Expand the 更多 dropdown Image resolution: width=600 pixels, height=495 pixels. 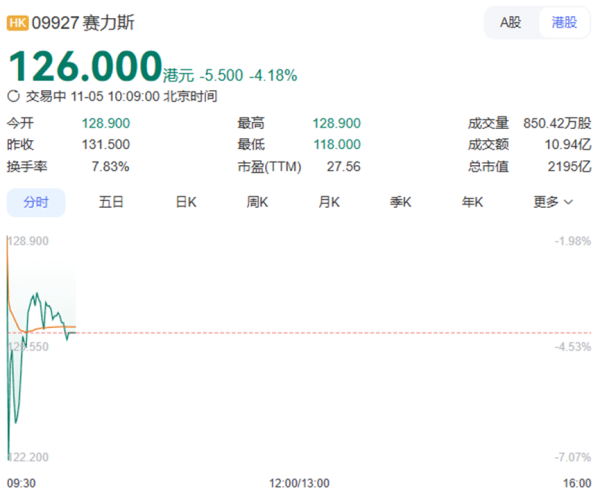point(553,202)
